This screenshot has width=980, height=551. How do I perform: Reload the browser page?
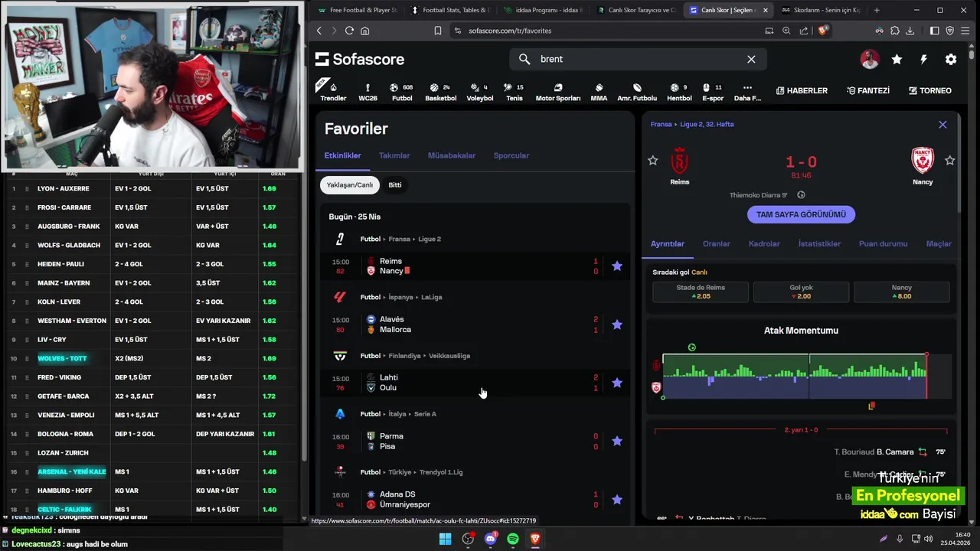[349, 31]
